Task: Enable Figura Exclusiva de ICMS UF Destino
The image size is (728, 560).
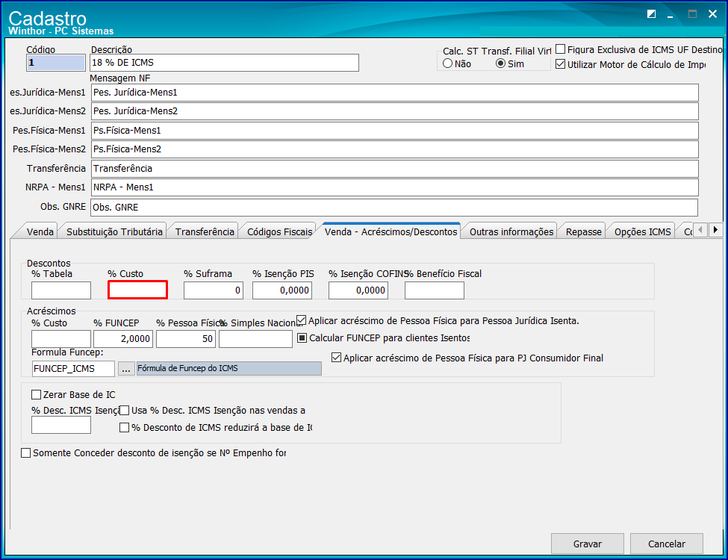Action: pos(561,49)
